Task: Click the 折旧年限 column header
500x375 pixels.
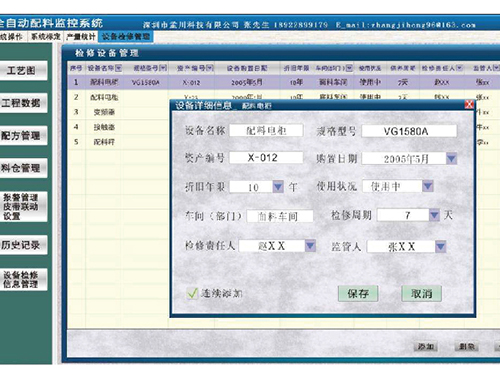Action: coord(296,68)
